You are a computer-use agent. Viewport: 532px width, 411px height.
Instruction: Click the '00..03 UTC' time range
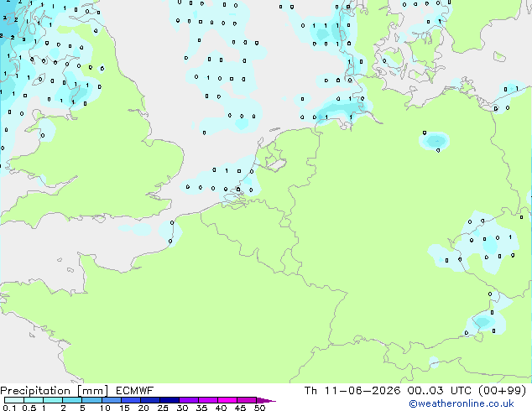coord(440,391)
